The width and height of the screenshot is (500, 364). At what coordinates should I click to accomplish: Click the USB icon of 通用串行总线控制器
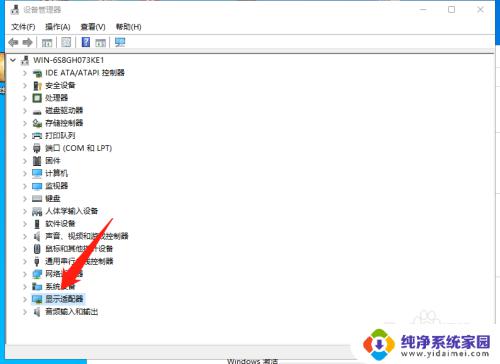coord(37,262)
